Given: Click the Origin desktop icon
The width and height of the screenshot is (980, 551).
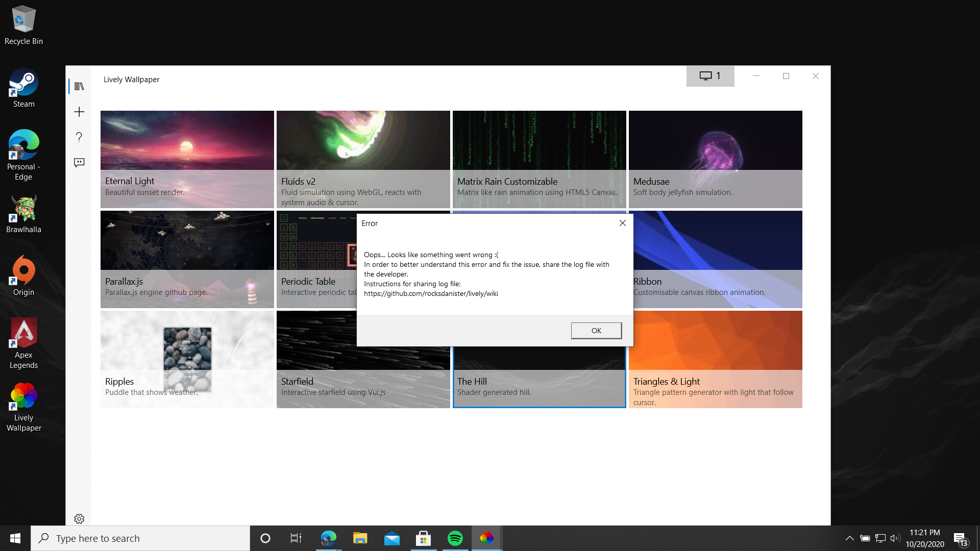Looking at the screenshot, I should pyautogui.click(x=23, y=277).
